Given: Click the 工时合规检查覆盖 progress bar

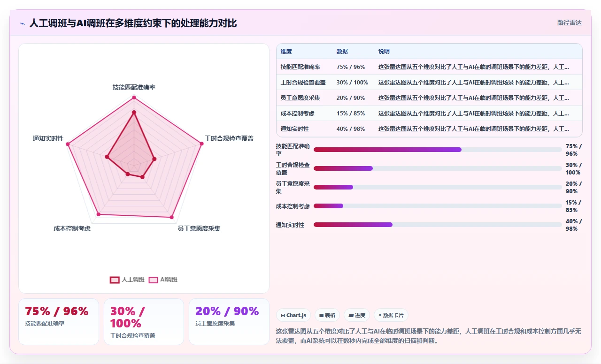Looking at the screenshot, I should pos(438,168).
